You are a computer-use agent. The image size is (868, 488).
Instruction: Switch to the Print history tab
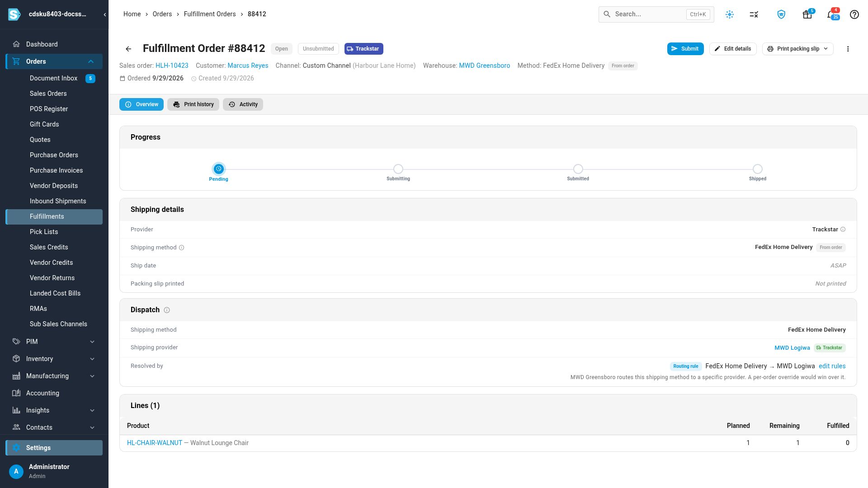pos(193,104)
